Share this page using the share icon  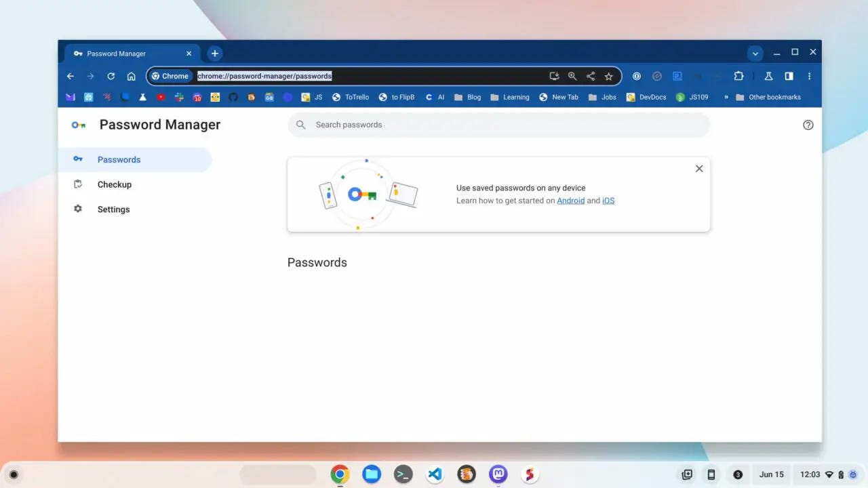point(591,77)
